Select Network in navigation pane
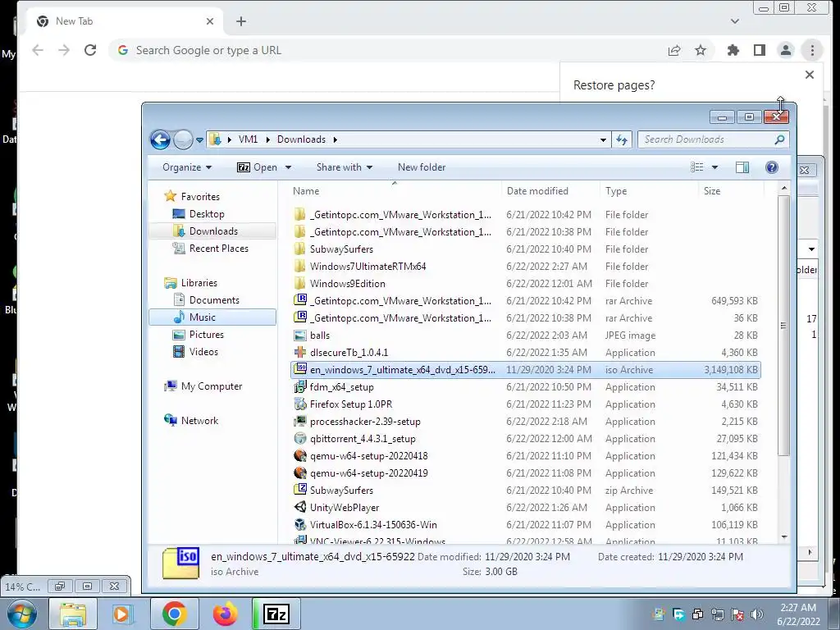Viewport: 840px width, 630px height. [x=199, y=421]
